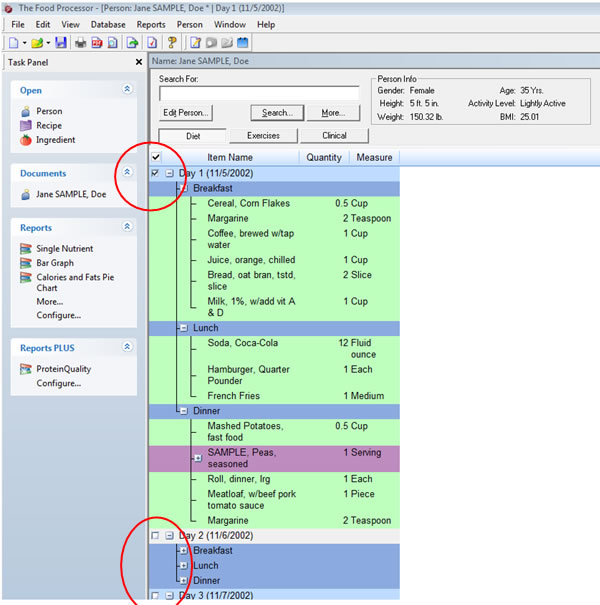Screen dimensions: 600x605
Task: Close the Task Panel with its X
Action: tap(139, 62)
